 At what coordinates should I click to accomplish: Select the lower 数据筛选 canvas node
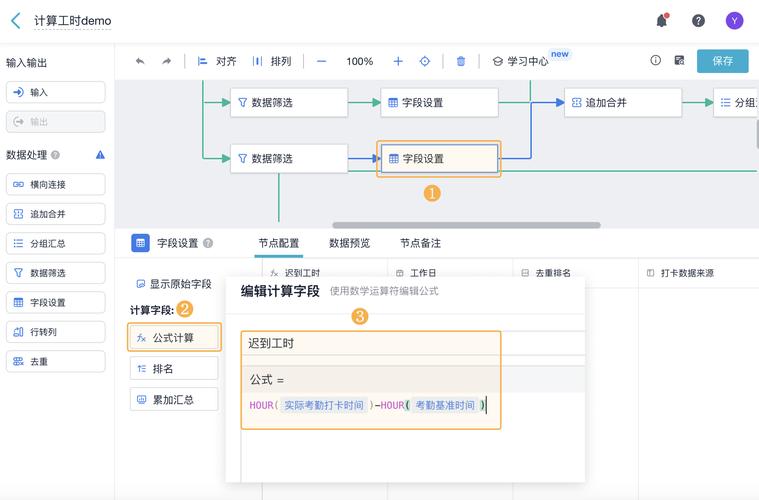[289, 158]
